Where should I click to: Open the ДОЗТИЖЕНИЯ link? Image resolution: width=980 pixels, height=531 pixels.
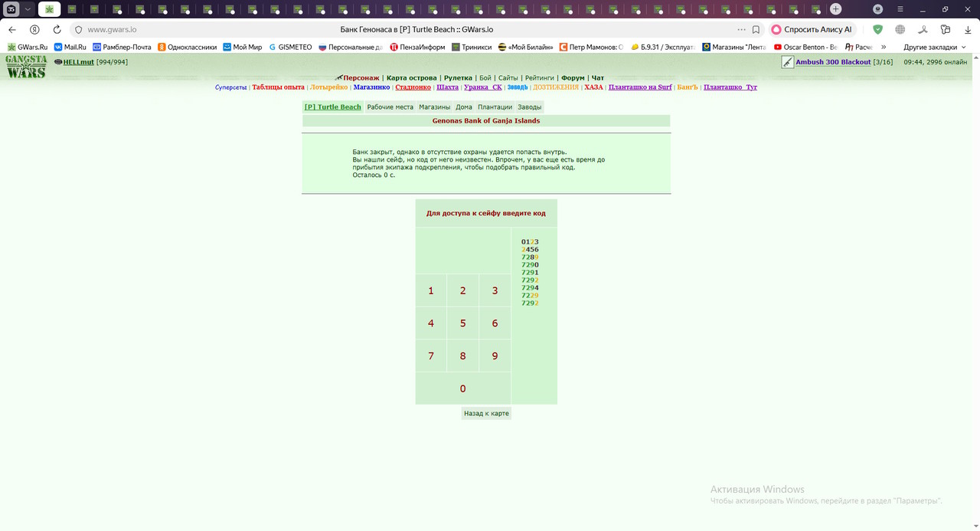point(556,87)
